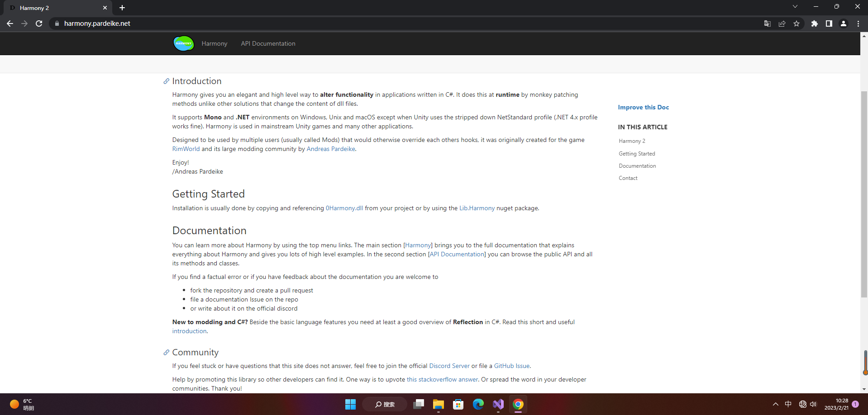The width and height of the screenshot is (868, 415).
Task: Go back with the browser back arrow
Action: 10,24
